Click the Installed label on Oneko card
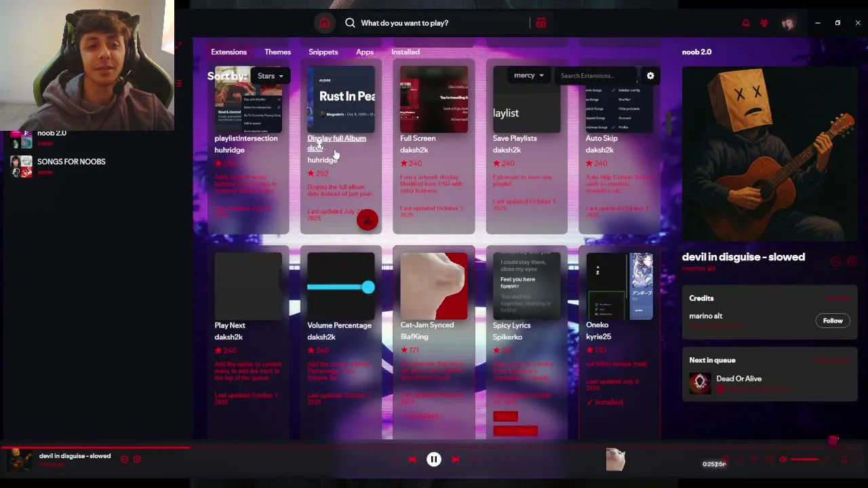 pyautogui.click(x=605, y=402)
